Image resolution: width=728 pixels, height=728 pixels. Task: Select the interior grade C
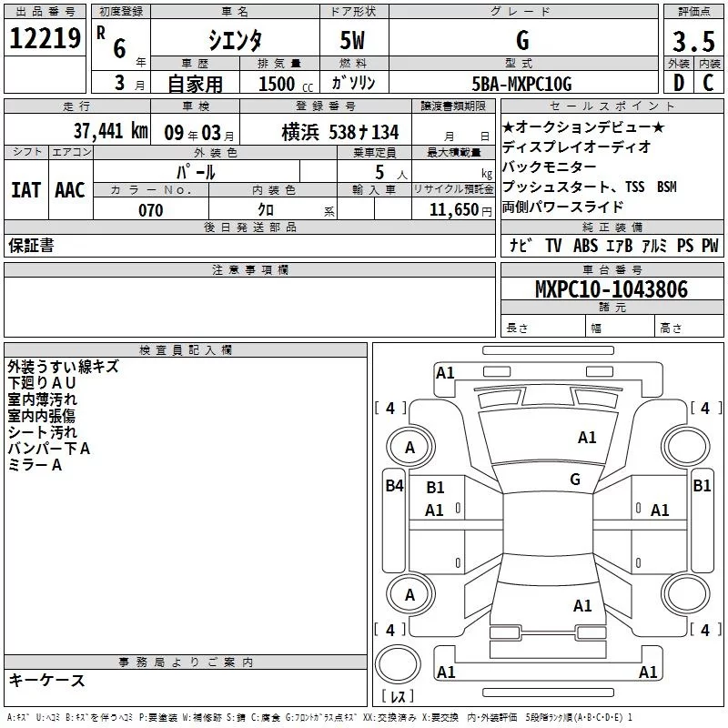708,83
